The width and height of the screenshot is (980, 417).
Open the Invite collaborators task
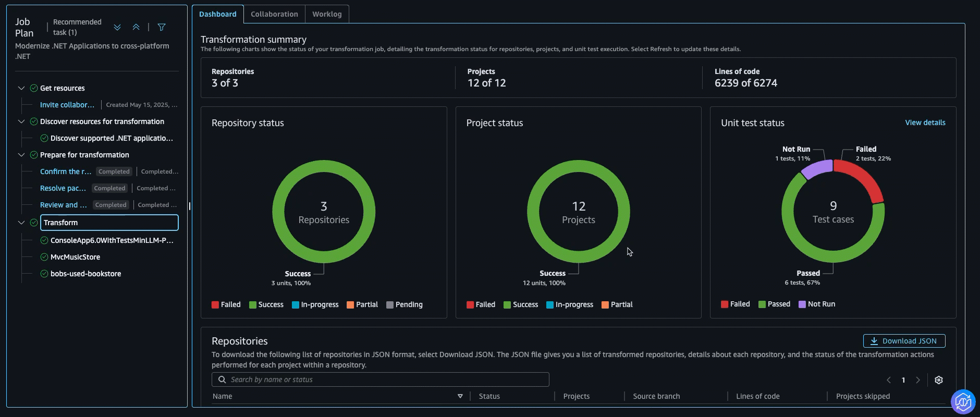[67, 105]
